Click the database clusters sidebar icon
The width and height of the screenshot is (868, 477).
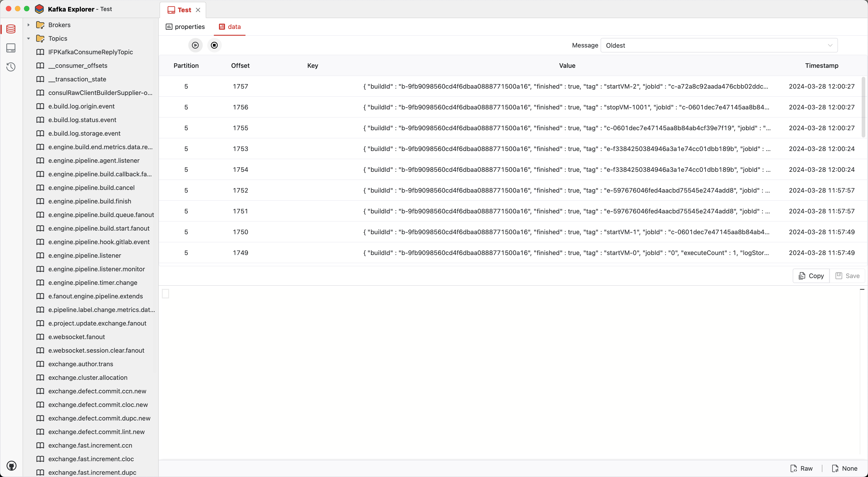coord(11,29)
